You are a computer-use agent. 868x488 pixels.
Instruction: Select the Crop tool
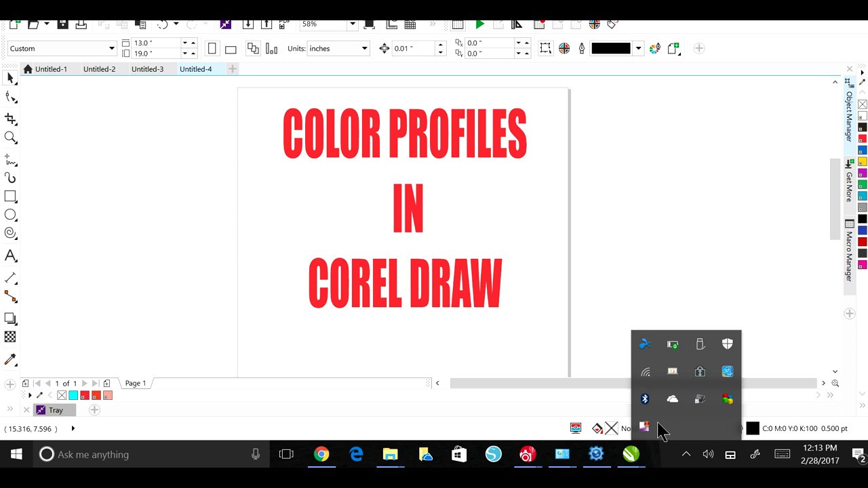coord(10,119)
